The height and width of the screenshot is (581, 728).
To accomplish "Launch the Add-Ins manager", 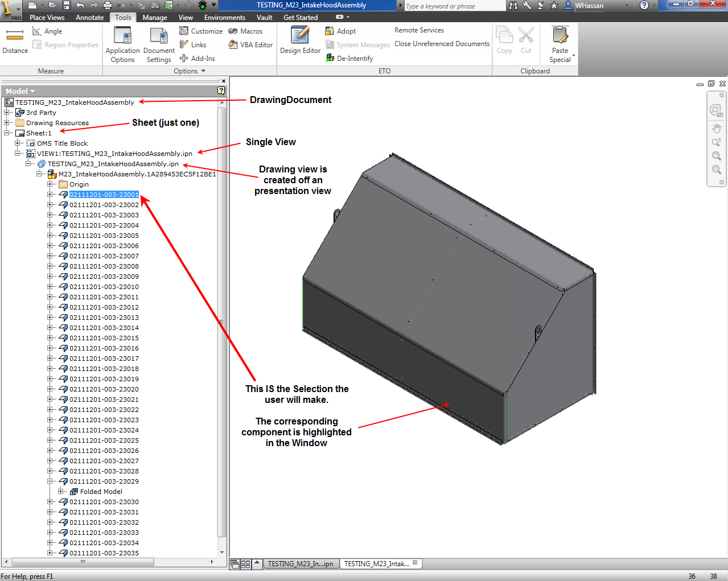I will tap(198, 59).
